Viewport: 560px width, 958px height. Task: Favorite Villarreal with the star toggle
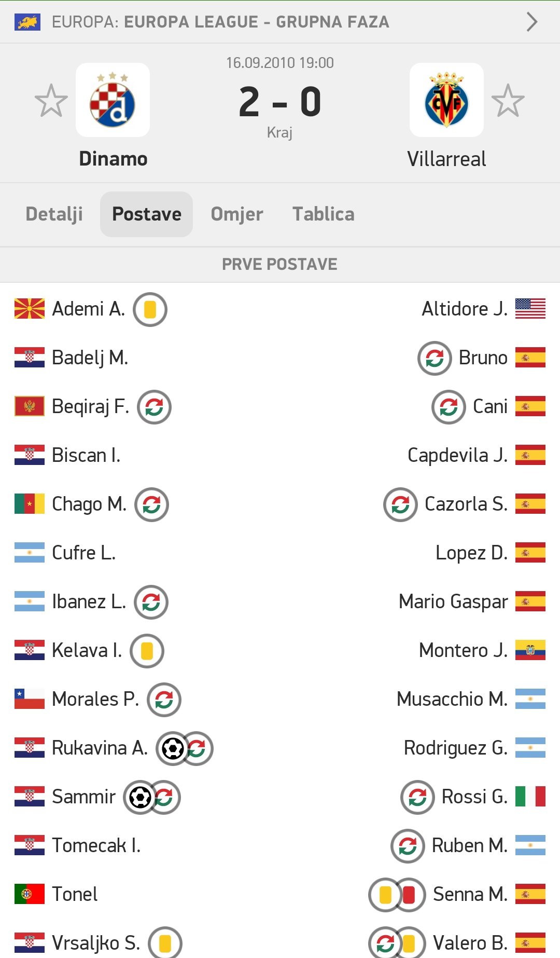508,101
